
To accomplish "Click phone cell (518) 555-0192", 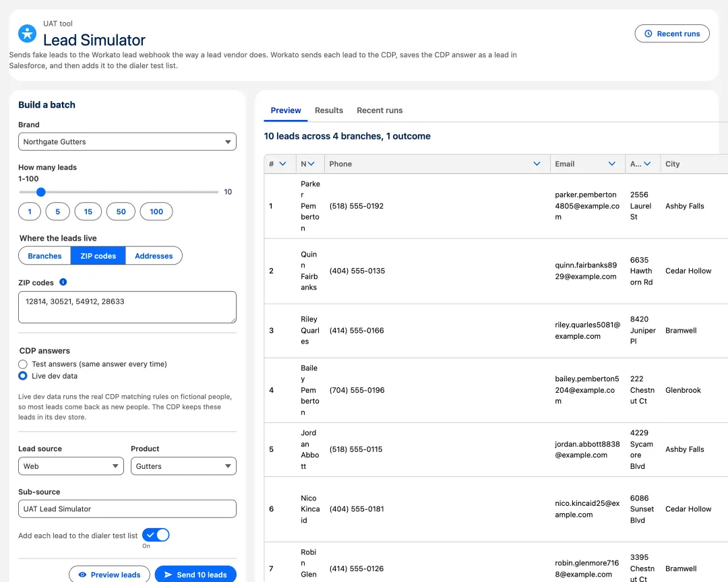I will (x=357, y=206).
